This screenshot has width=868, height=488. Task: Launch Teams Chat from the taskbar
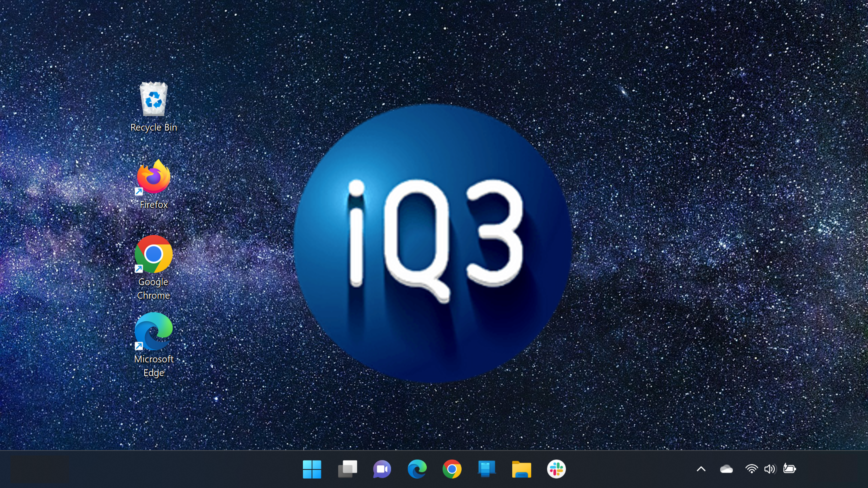point(382,469)
